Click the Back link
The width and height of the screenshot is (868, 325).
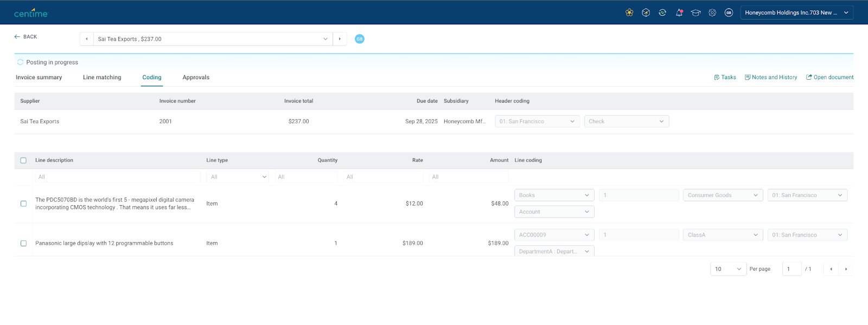coord(25,37)
